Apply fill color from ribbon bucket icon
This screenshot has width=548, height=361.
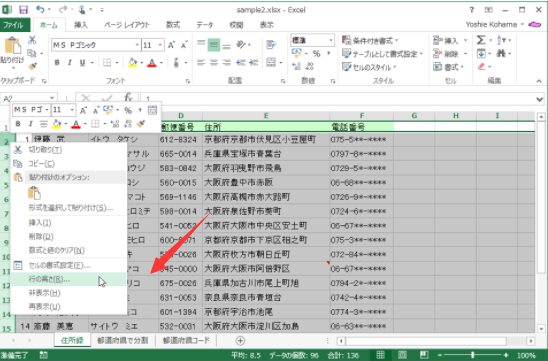132,63
